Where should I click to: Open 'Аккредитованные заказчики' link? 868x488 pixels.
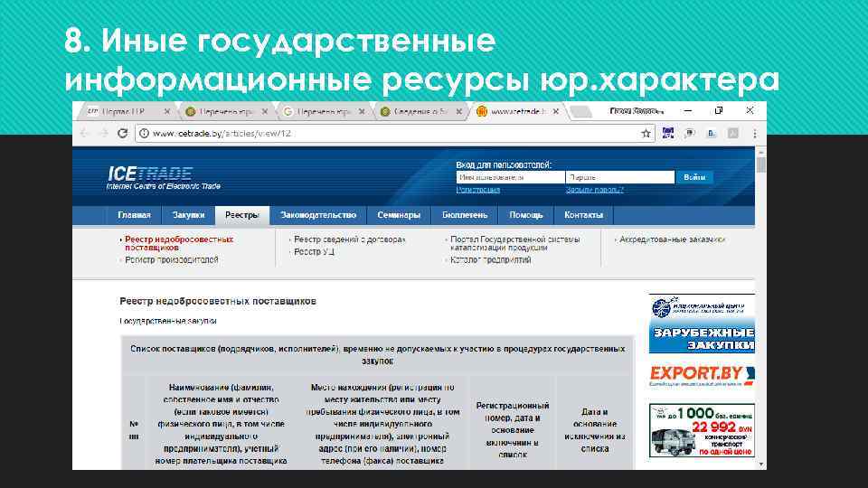click(x=672, y=239)
